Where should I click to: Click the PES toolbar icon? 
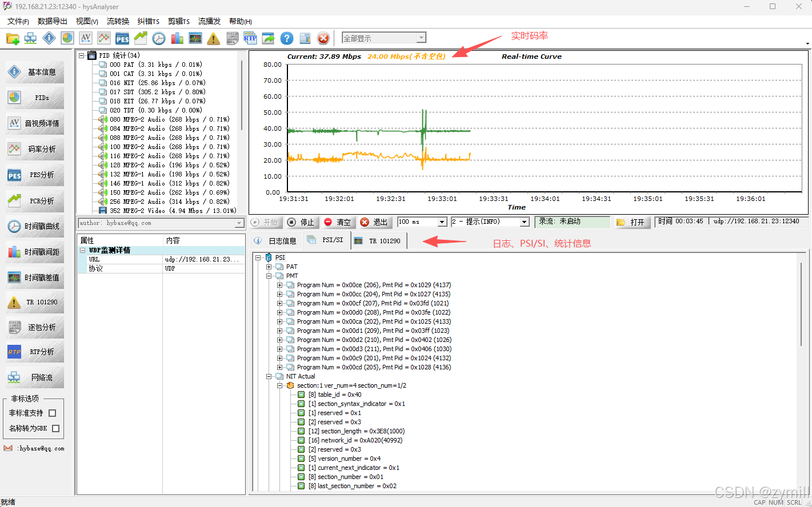(122, 38)
